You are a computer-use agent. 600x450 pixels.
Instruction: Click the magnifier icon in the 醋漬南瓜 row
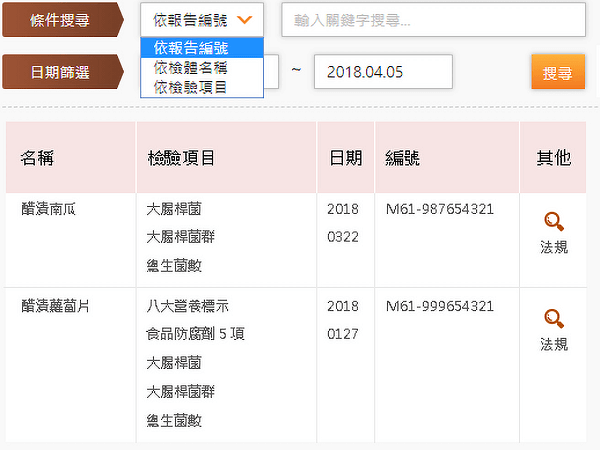(x=553, y=222)
